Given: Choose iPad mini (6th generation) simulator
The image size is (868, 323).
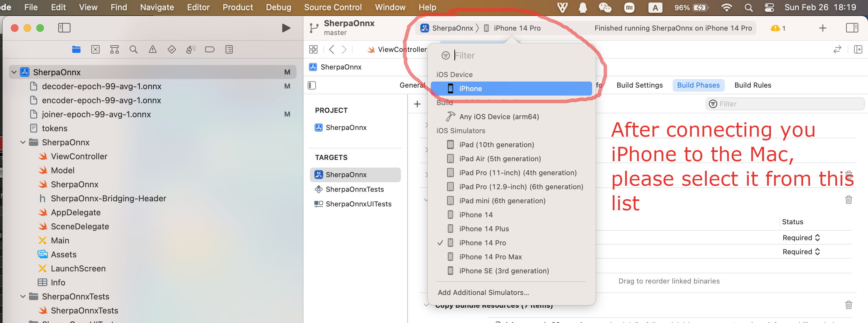Looking at the screenshot, I should tap(511, 201).
